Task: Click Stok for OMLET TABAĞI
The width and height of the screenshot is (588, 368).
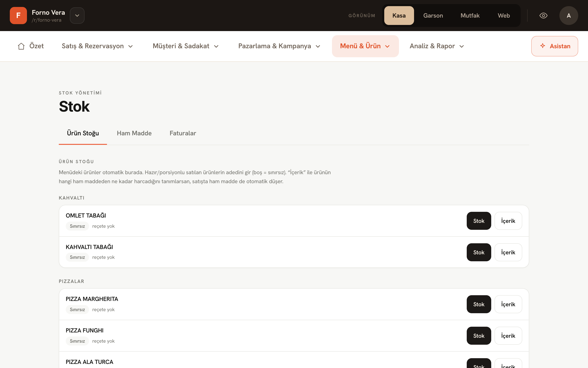Action: [x=479, y=221]
